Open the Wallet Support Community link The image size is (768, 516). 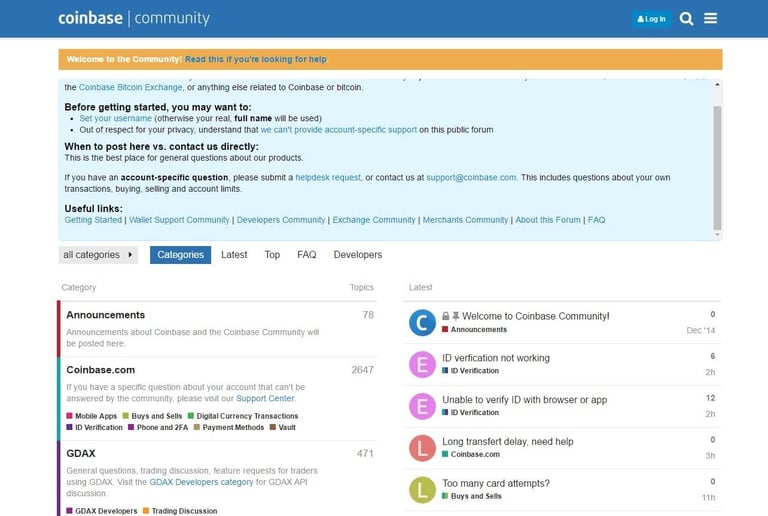(179, 220)
